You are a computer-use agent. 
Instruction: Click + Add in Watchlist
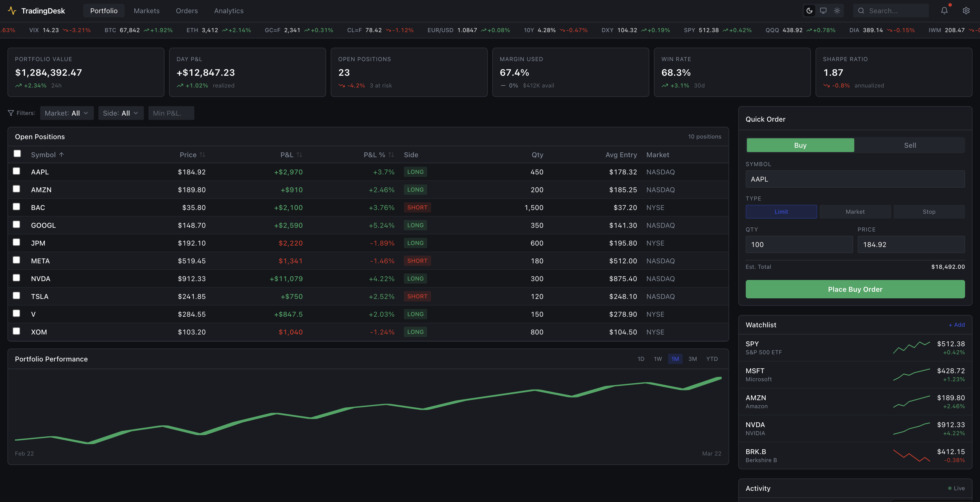point(956,325)
